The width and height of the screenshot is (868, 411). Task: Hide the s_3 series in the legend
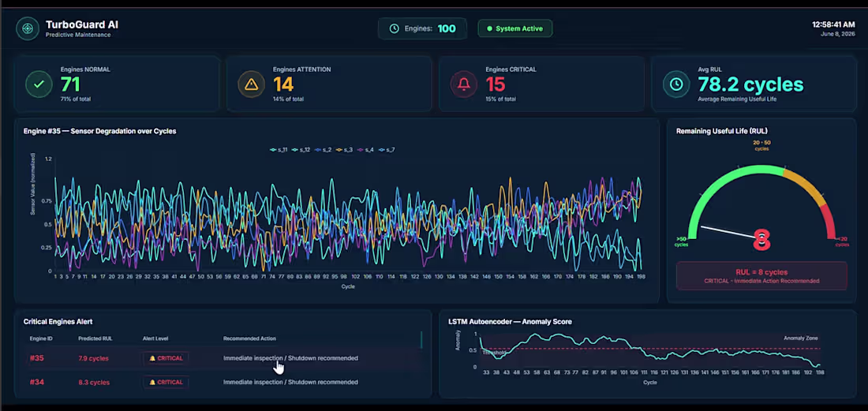coord(344,150)
